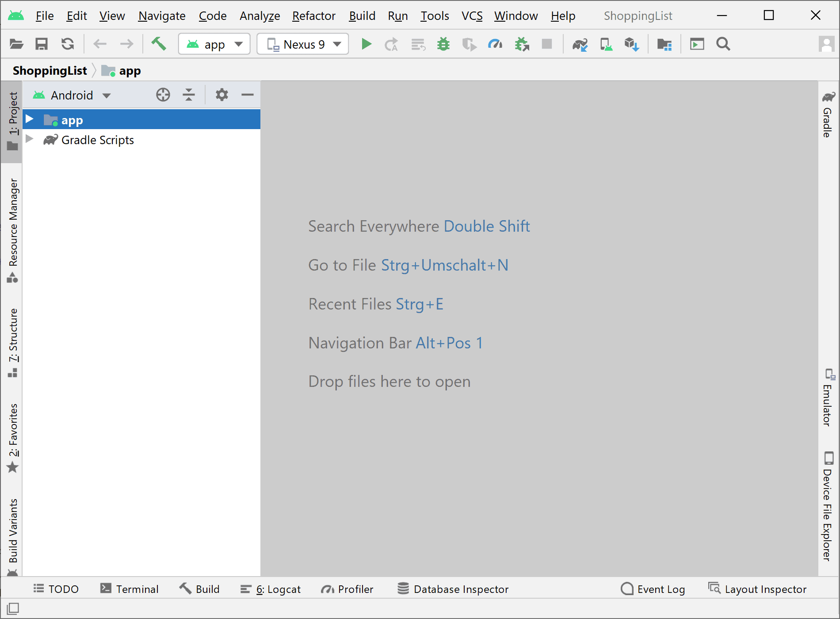840x619 pixels.
Task: Toggle the 7: Structure tool window
Action: pyautogui.click(x=12, y=343)
